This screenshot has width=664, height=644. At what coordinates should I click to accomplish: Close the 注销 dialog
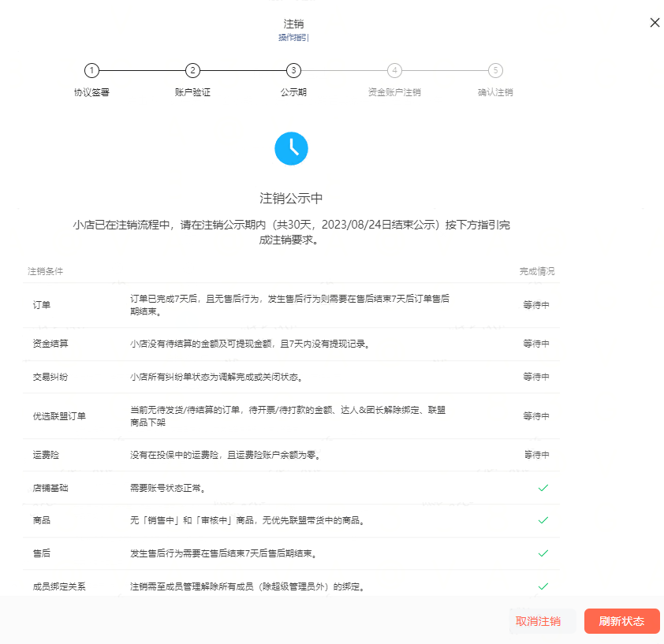[x=655, y=22]
